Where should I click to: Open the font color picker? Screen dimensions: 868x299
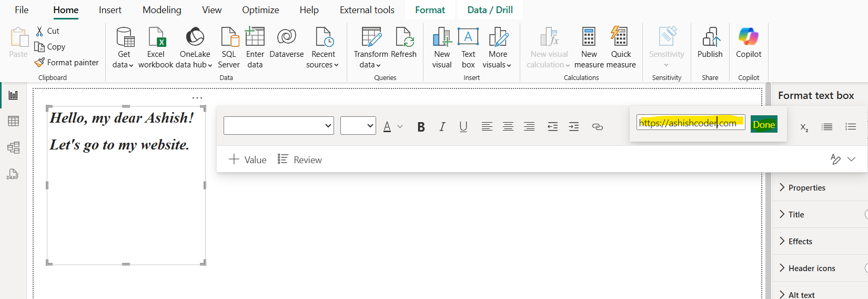pyautogui.click(x=387, y=127)
